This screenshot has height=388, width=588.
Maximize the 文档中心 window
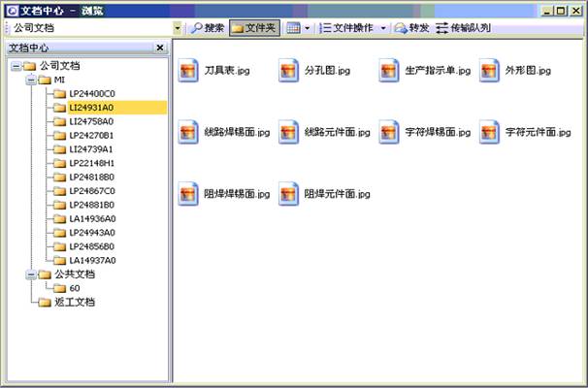(x=561, y=11)
